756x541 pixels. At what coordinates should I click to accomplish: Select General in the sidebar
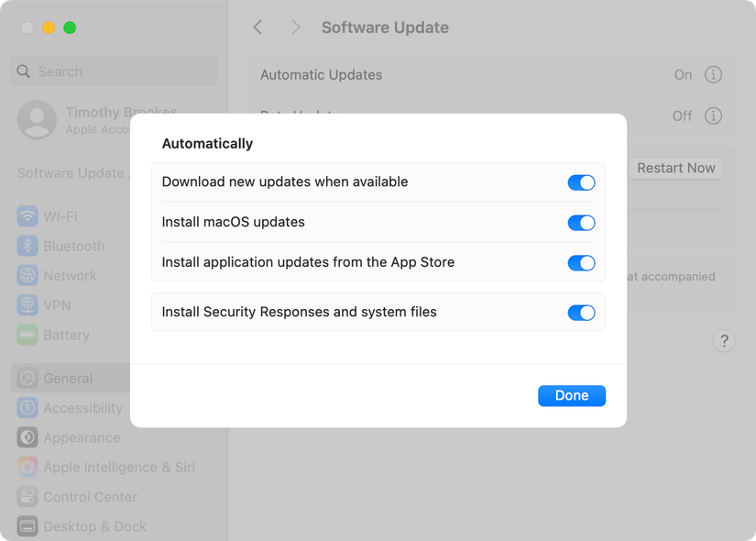pos(68,378)
